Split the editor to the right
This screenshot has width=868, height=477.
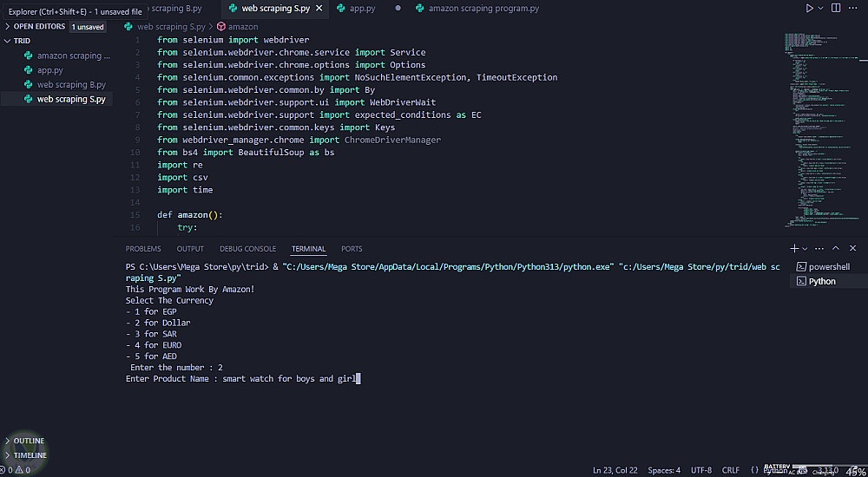pyautogui.click(x=836, y=9)
